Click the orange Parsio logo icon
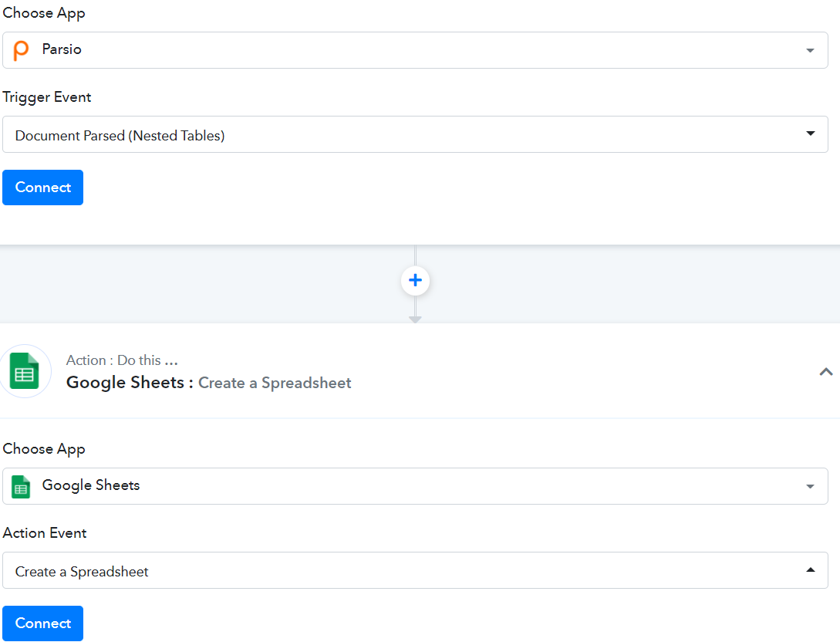Screen dimensions: 840x642 tap(22, 50)
